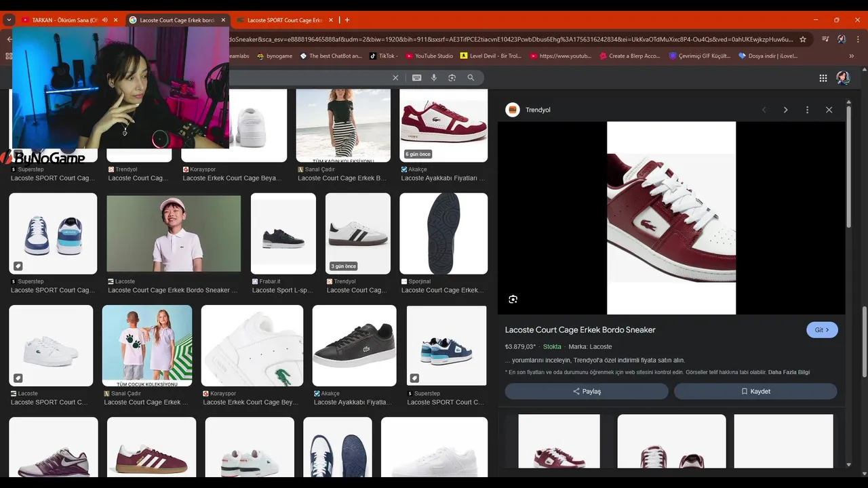
Task: Open the Lacoste boy in polo thumbnail
Action: coord(174,234)
